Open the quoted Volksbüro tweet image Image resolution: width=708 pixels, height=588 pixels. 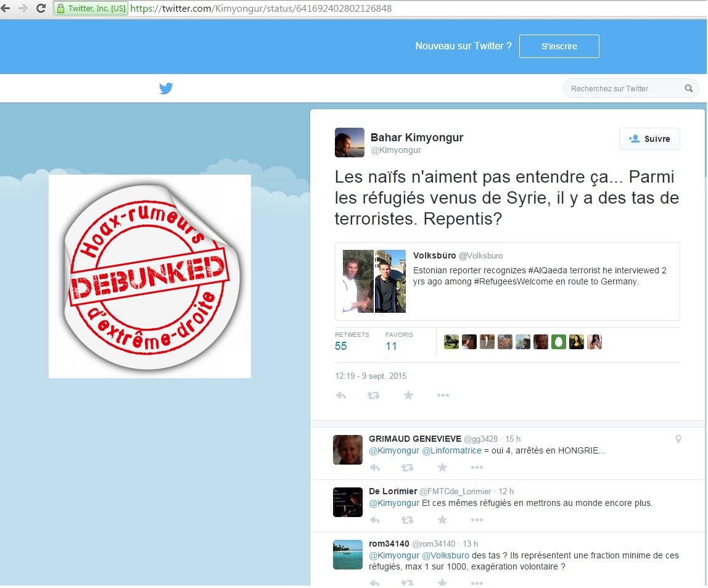374,281
